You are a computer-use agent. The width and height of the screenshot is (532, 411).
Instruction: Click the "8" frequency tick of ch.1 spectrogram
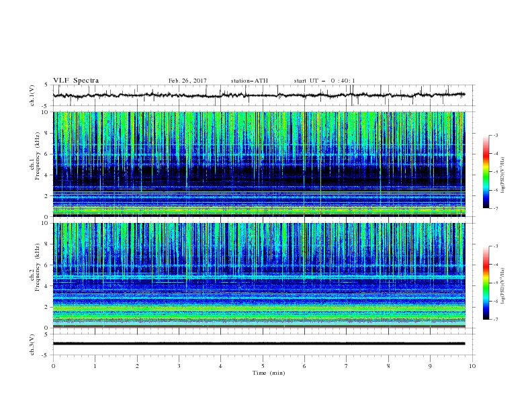(48, 133)
